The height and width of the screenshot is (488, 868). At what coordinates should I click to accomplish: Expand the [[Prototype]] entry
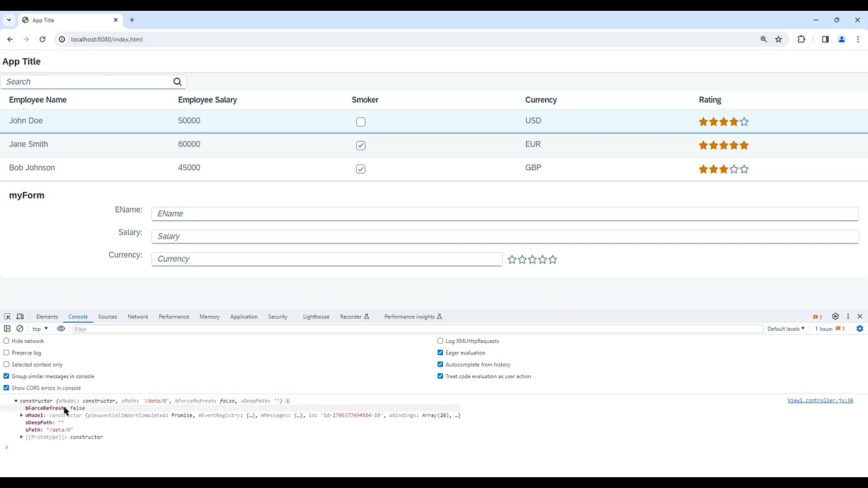click(22, 437)
